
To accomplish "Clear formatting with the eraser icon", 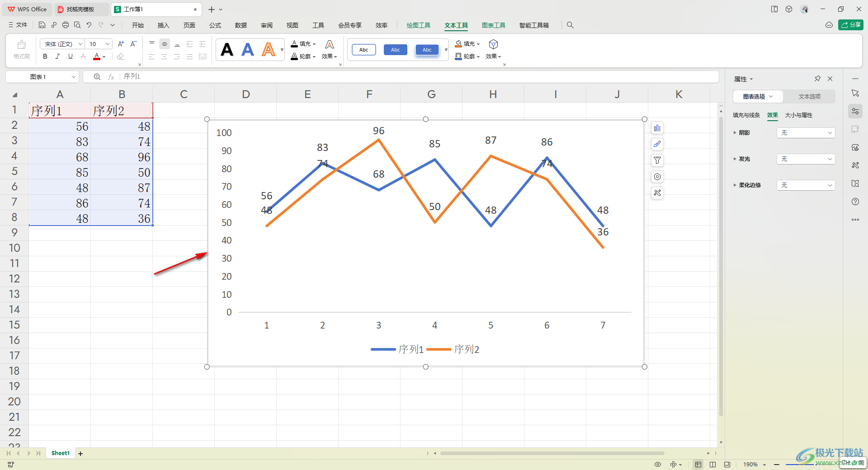I will click(x=120, y=56).
